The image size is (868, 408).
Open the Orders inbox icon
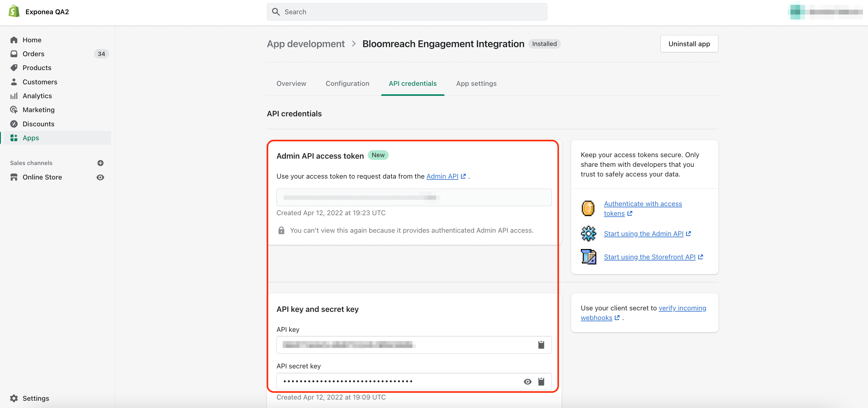coord(14,53)
